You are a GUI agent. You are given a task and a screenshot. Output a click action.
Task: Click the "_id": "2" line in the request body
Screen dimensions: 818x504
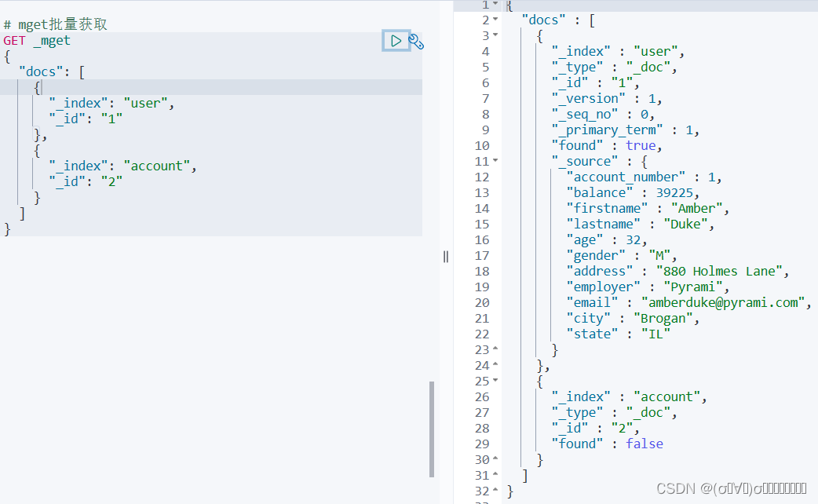tap(86, 181)
